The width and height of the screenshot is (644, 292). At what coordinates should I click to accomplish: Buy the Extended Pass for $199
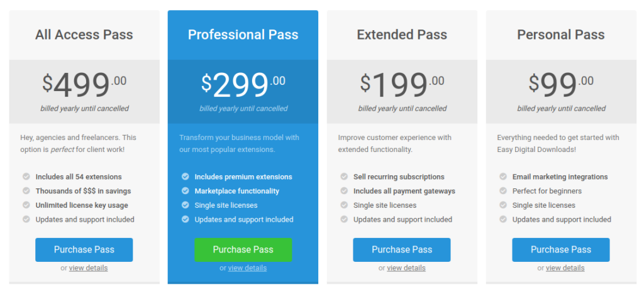402,249
